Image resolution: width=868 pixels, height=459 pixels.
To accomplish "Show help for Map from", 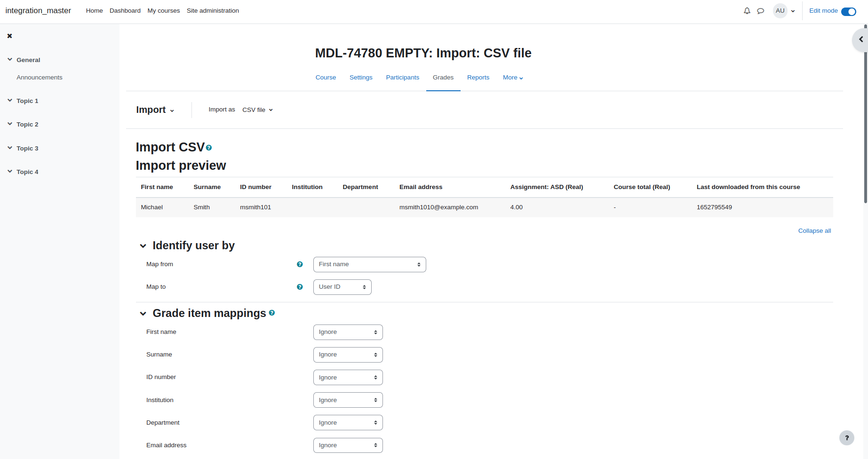I will [x=300, y=264].
